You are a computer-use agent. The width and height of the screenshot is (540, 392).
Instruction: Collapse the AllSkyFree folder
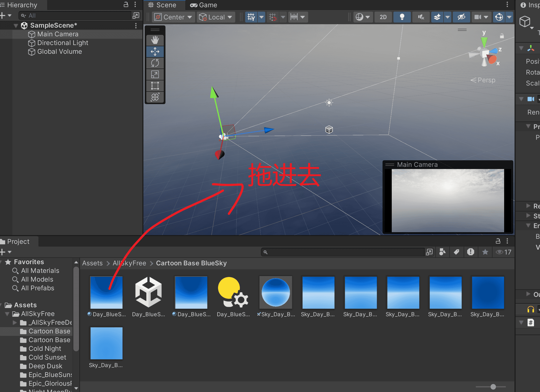click(x=7, y=314)
